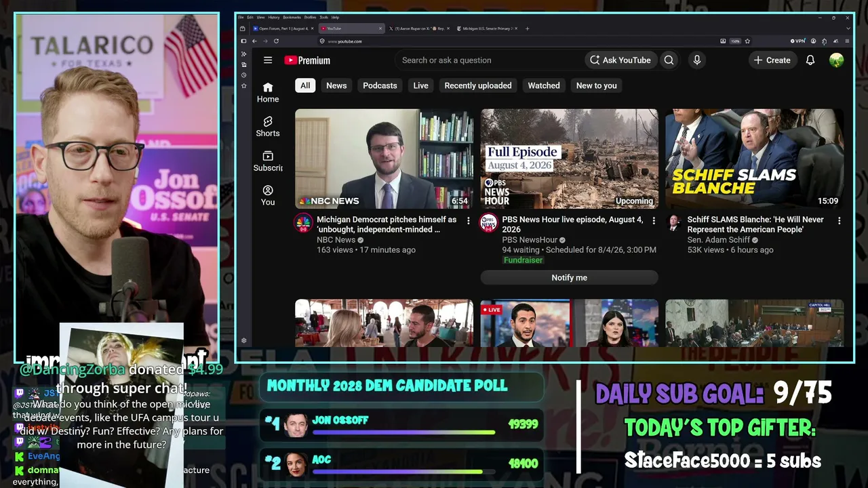Go to the YouTube Premium logo home

[307, 60]
